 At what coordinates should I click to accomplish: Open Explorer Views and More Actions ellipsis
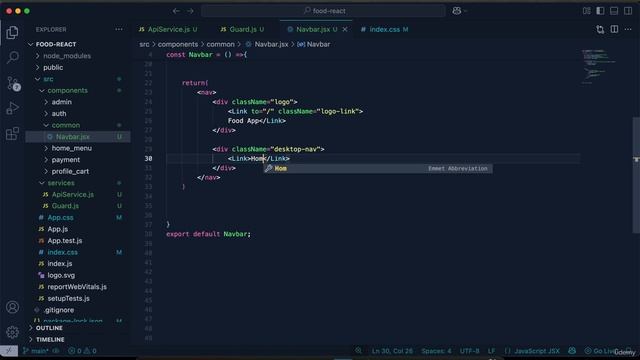pos(119,29)
